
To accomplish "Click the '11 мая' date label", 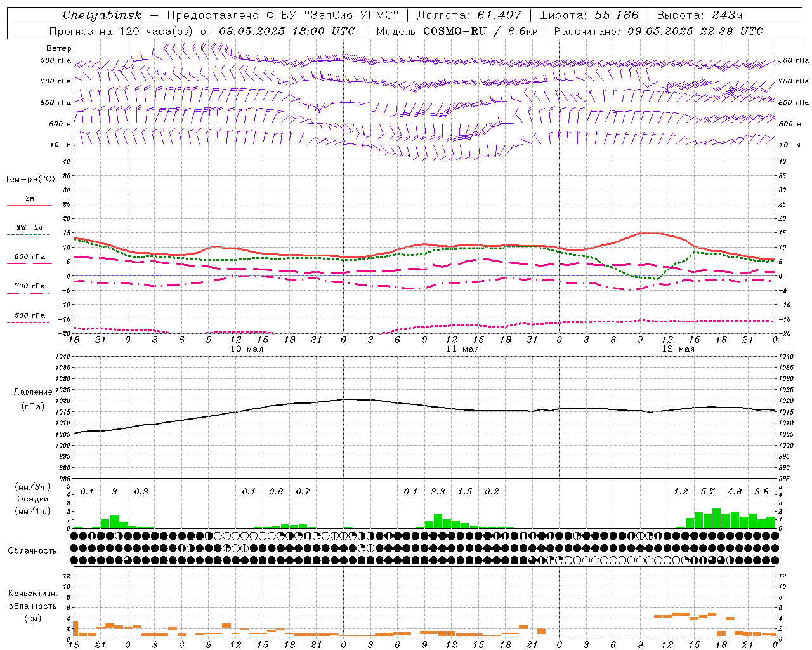I will click(x=462, y=349).
